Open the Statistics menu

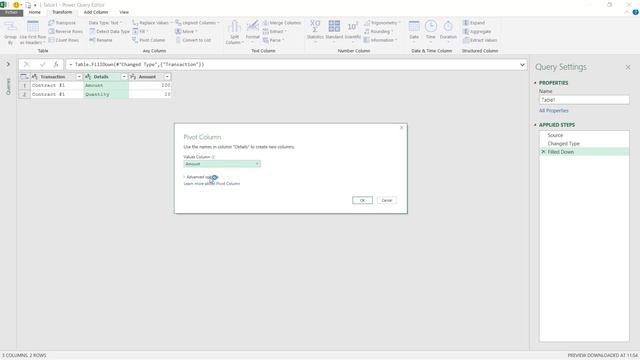[x=315, y=31]
